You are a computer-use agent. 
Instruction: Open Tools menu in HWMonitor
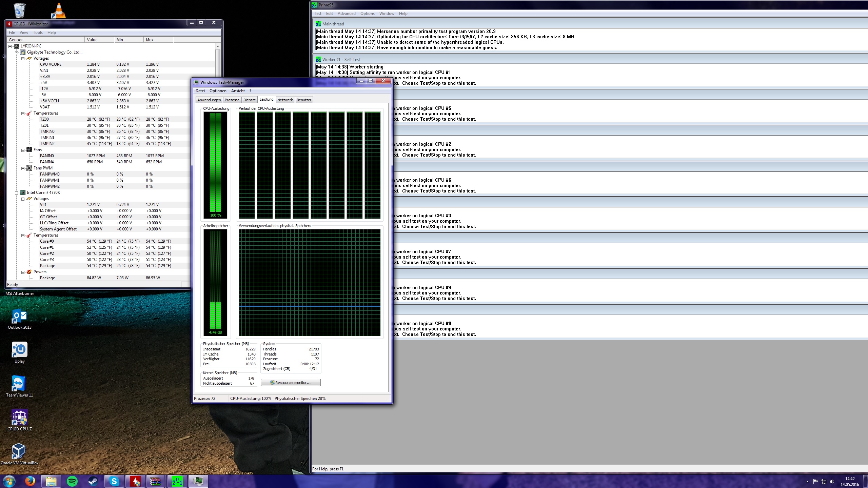click(38, 33)
